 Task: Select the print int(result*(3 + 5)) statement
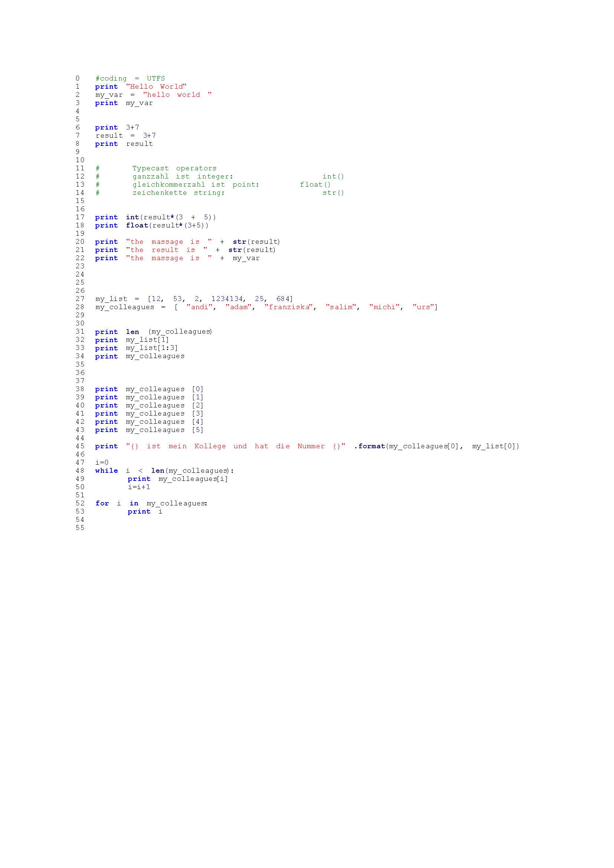155,217
